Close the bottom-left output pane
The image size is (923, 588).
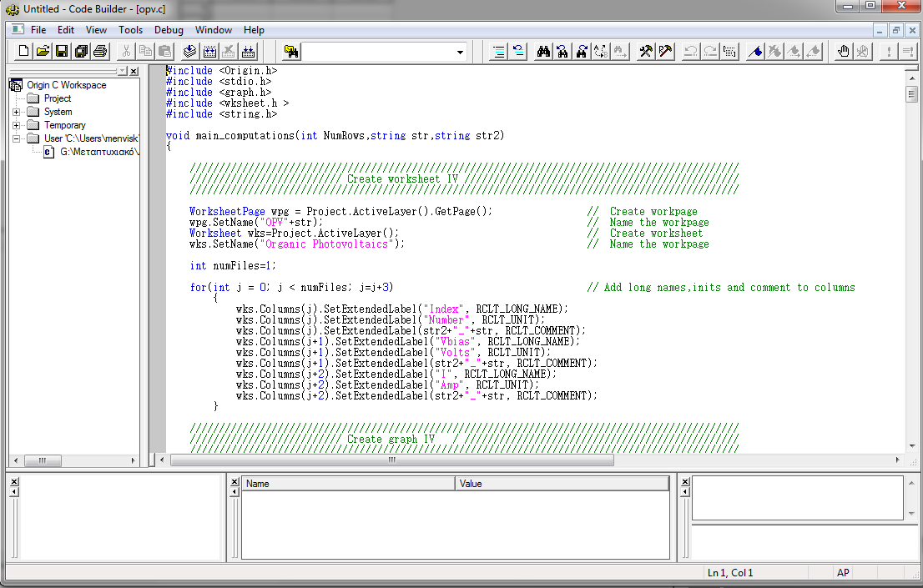pyautogui.click(x=15, y=481)
